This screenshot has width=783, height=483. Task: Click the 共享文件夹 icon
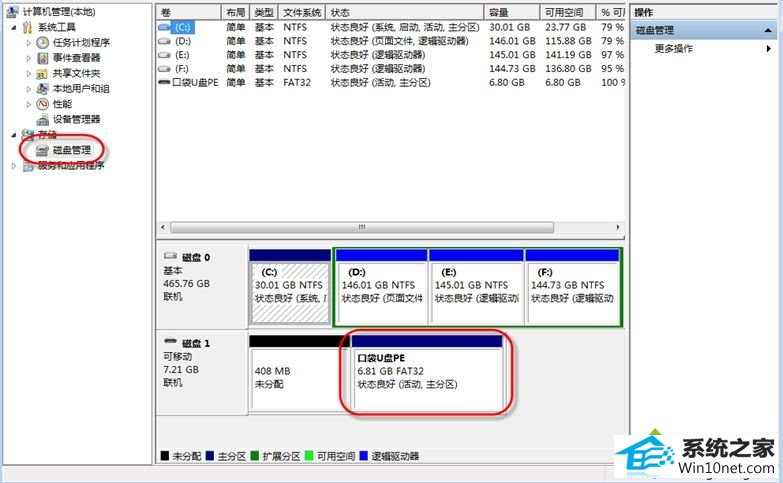[42, 73]
